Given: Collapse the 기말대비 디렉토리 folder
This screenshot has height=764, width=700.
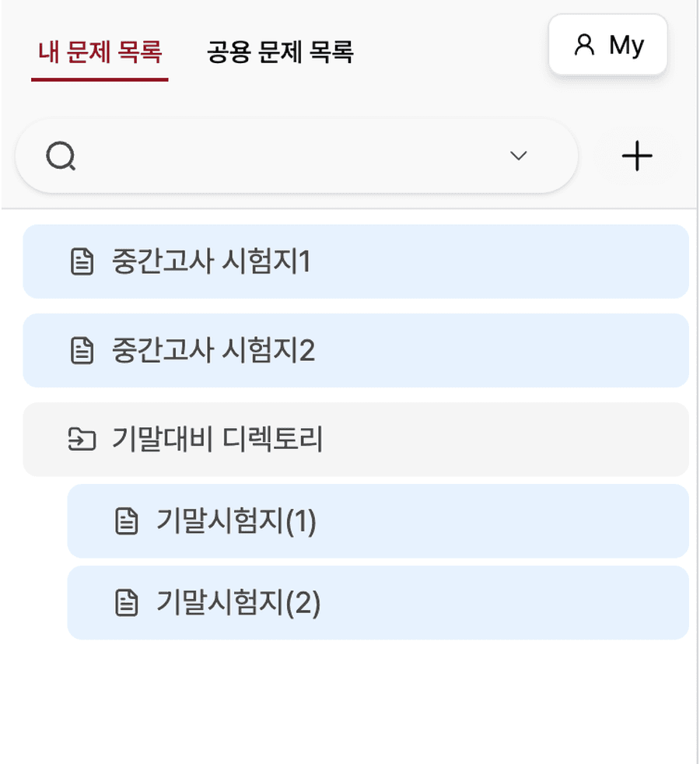Looking at the screenshot, I should [356, 440].
